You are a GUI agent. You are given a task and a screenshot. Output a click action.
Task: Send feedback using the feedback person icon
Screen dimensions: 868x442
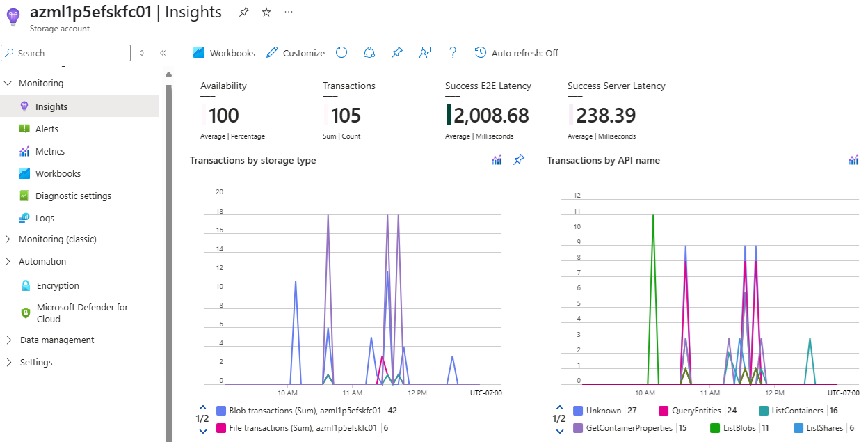point(425,52)
